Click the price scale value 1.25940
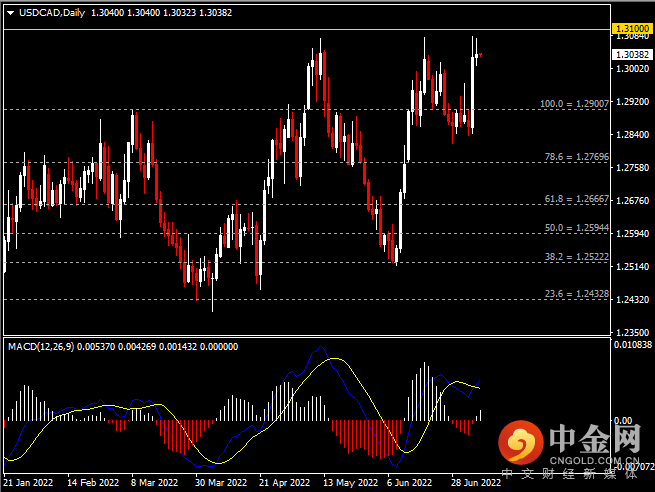This screenshot has height=492, width=655. click(x=632, y=233)
